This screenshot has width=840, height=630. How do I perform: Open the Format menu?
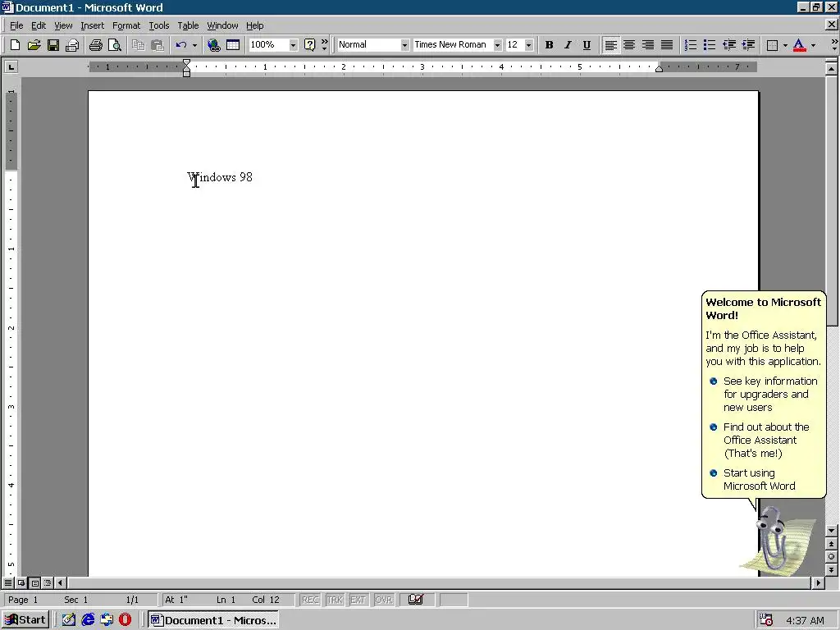pyautogui.click(x=126, y=25)
